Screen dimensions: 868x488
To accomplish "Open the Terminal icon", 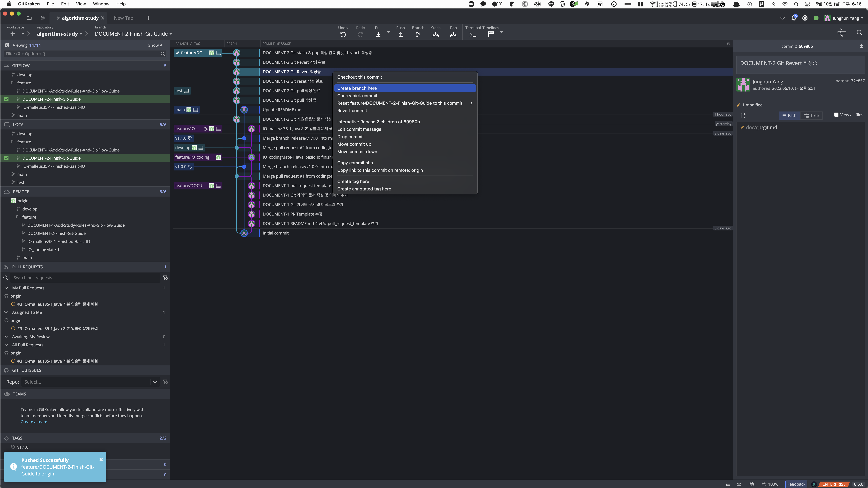I will tap(473, 34).
